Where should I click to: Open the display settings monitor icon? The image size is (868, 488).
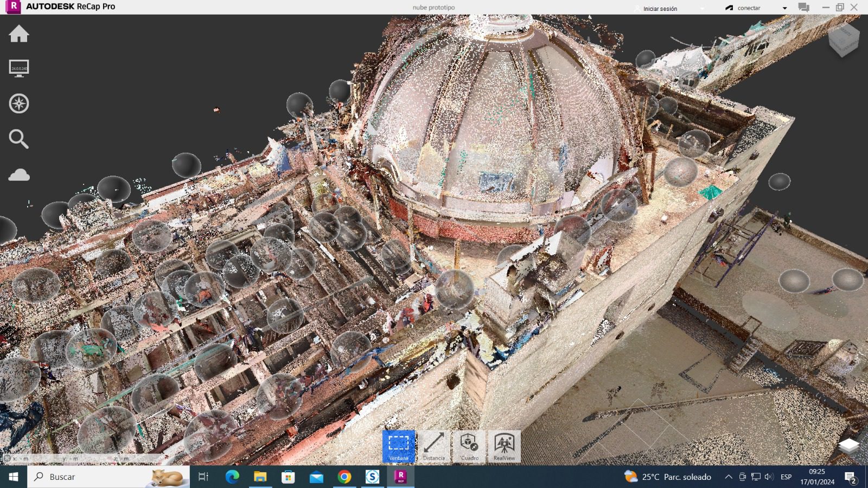tap(19, 68)
